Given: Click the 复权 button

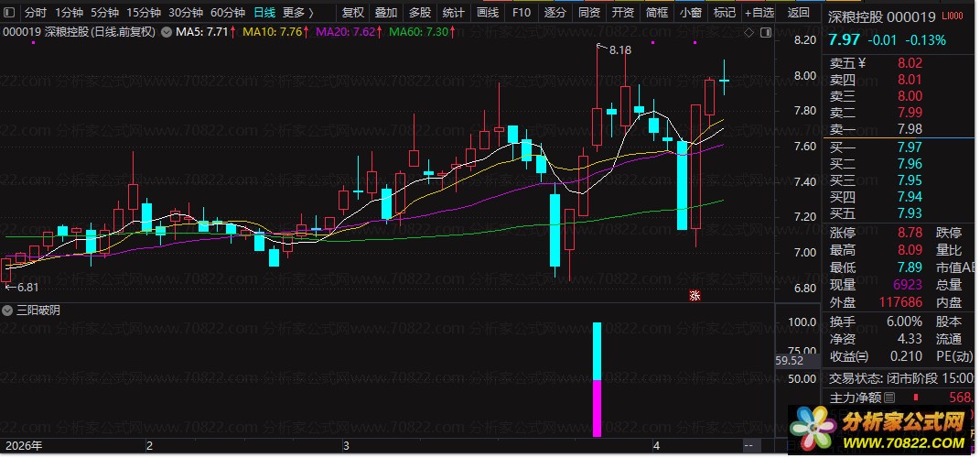Looking at the screenshot, I should click(x=353, y=13).
